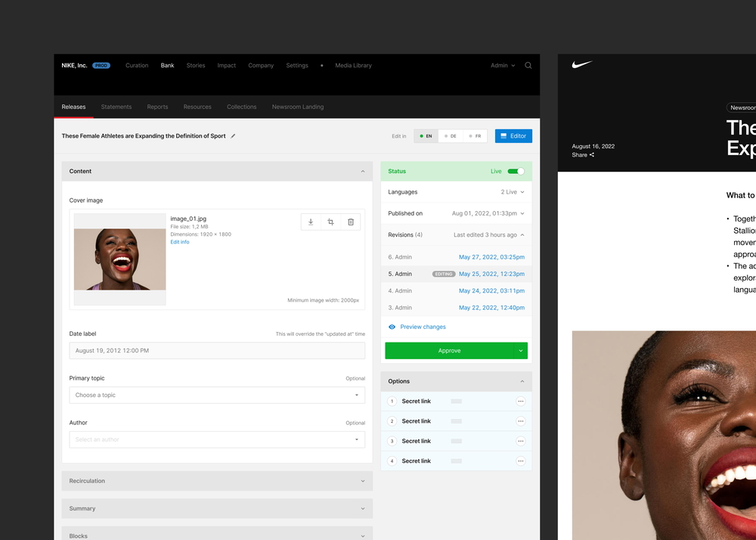Switch edit language to DE
This screenshot has width=756, height=540.
[x=451, y=136]
